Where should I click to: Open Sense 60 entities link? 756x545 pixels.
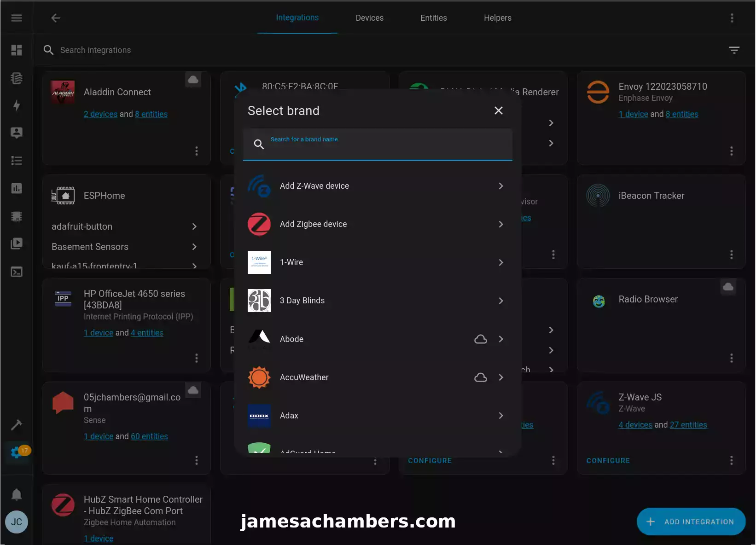click(x=149, y=436)
